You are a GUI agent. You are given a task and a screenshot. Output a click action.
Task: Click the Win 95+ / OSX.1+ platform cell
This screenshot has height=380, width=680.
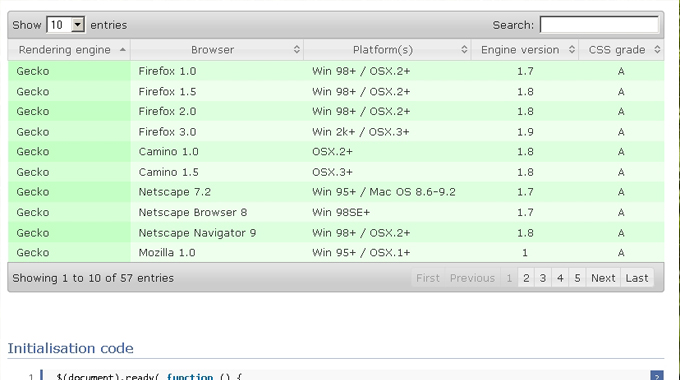click(x=387, y=252)
